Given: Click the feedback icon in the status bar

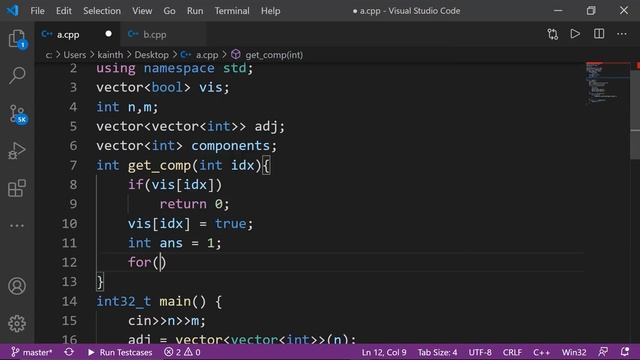Looking at the screenshot, I should pos(603,352).
